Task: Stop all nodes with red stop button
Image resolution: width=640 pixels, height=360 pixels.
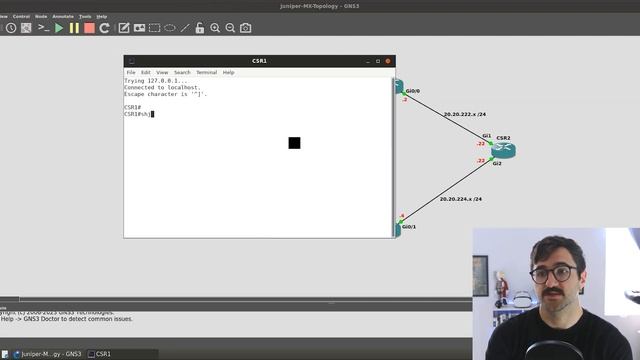Action: pyautogui.click(x=89, y=28)
